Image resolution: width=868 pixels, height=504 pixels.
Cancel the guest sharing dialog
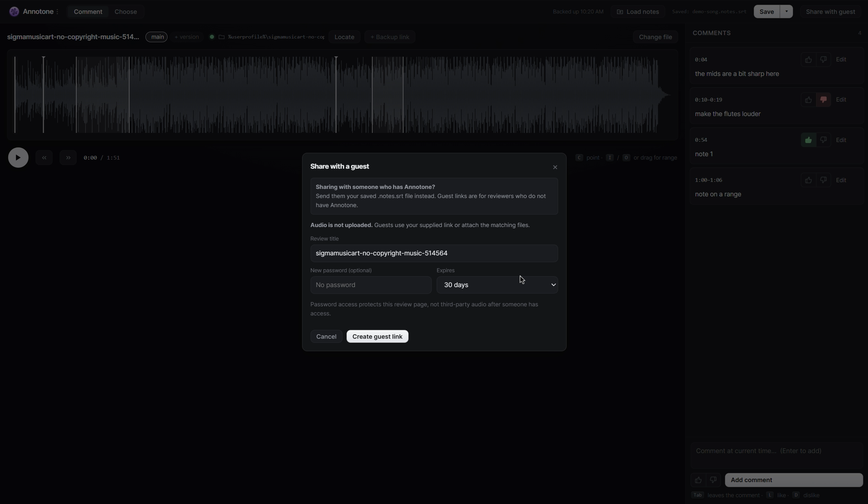[326, 336]
